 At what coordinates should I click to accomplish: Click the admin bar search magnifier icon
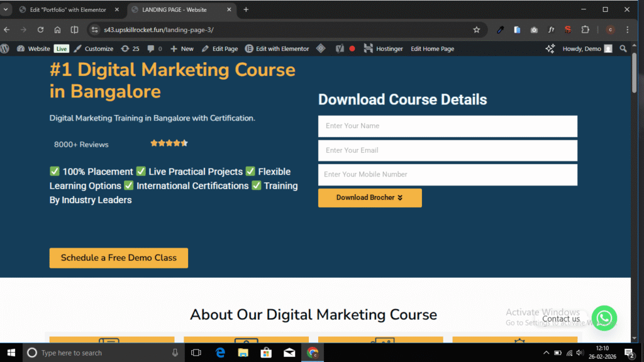point(623,48)
